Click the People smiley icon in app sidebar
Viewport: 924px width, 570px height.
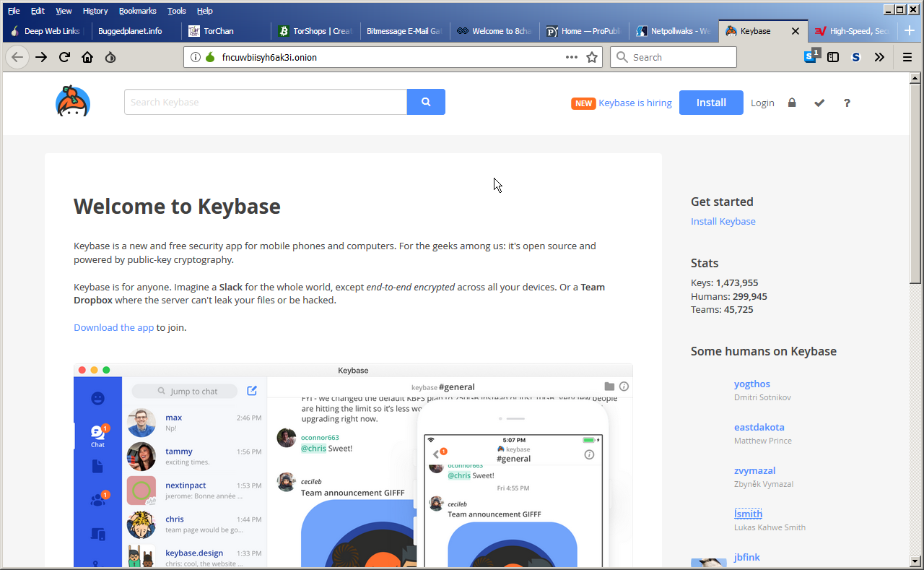[98, 398]
